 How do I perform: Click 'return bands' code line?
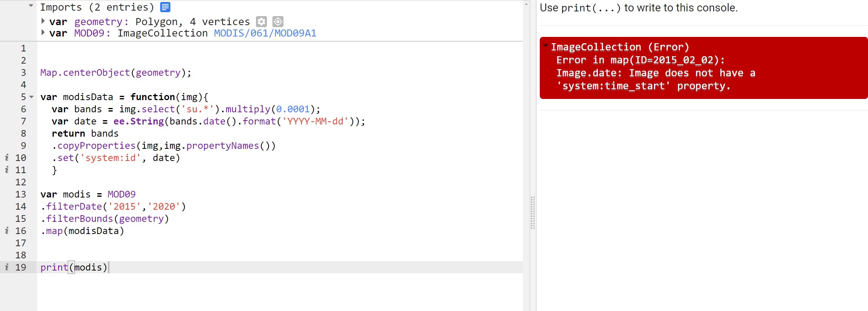click(x=85, y=134)
